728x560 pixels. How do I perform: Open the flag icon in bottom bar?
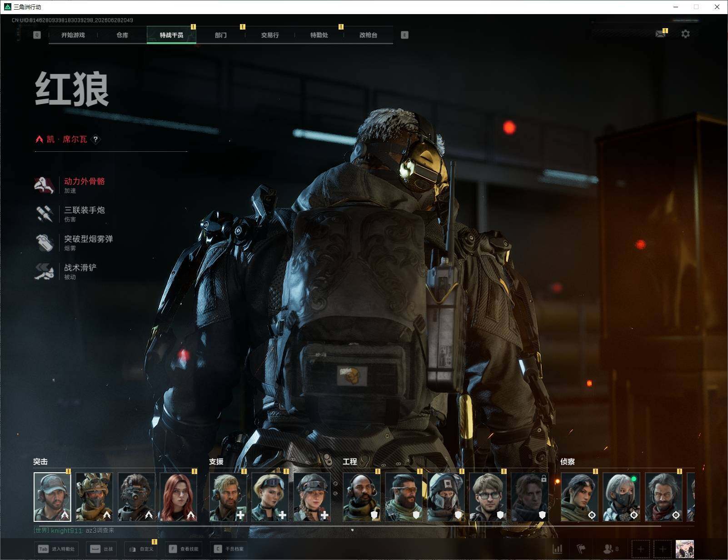pos(581,549)
